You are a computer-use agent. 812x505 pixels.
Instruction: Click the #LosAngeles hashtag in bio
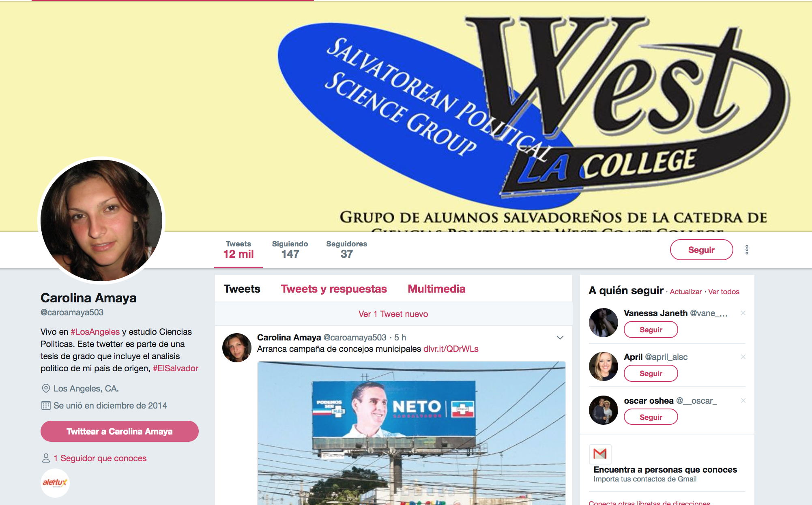coord(95,332)
